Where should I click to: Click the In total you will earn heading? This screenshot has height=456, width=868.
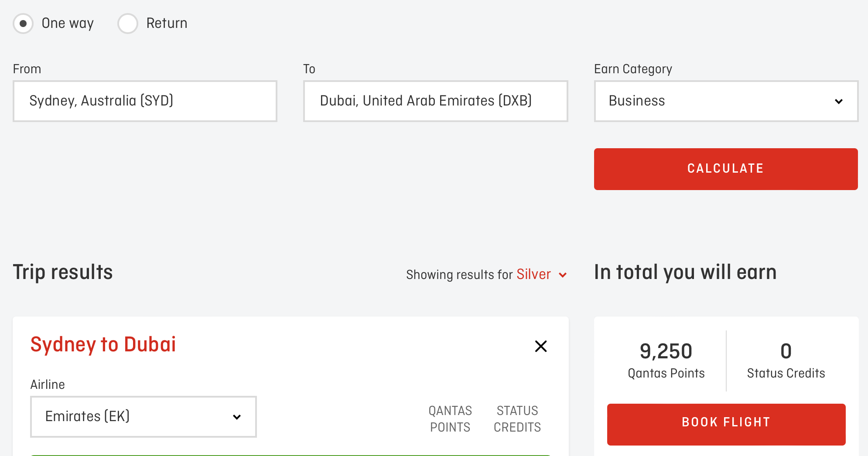pos(685,272)
